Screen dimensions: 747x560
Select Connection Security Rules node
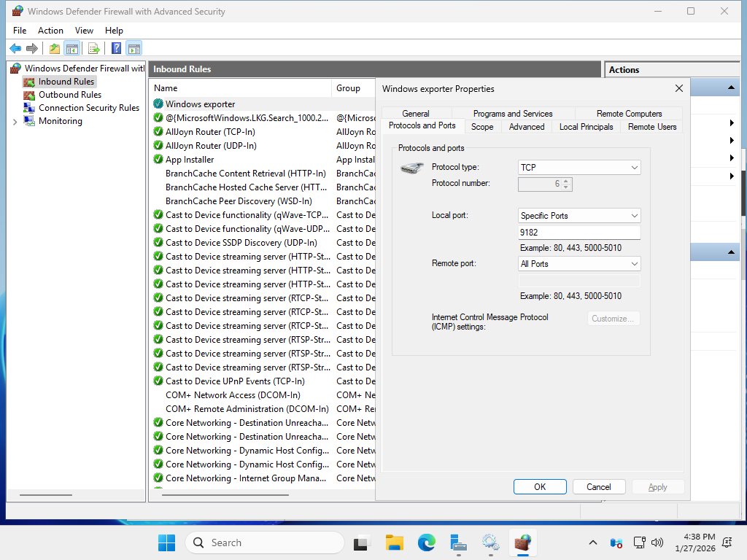(88, 108)
